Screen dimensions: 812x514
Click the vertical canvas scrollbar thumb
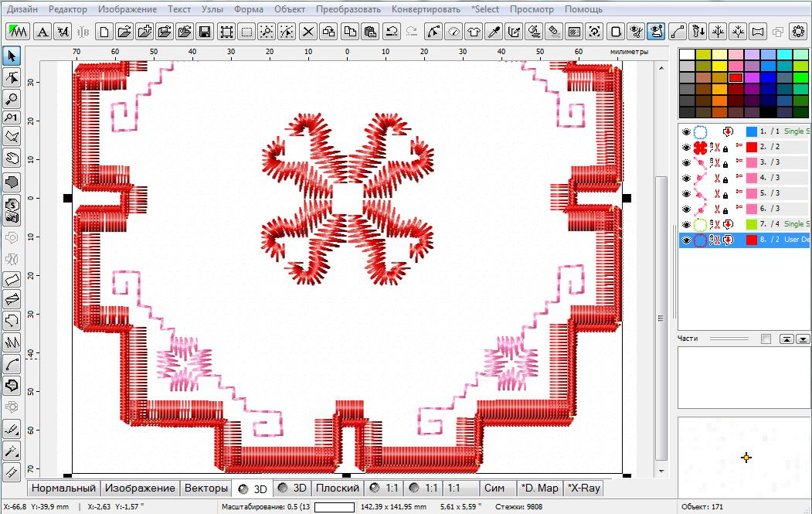(x=661, y=318)
